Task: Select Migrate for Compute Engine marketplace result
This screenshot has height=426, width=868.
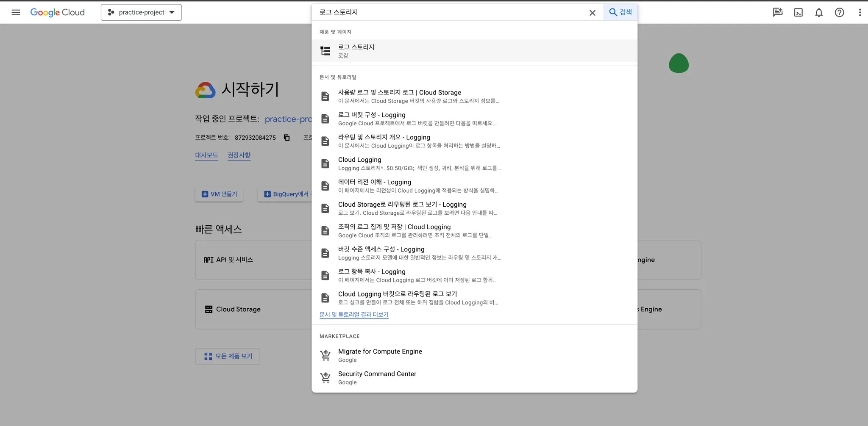Action: pos(474,355)
